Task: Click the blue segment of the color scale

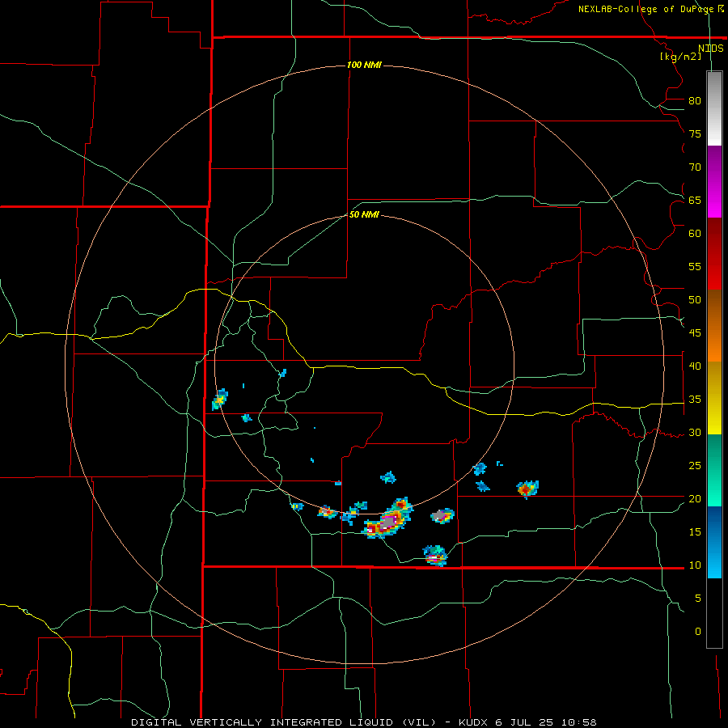Action: pyautogui.click(x=714, y=542)
